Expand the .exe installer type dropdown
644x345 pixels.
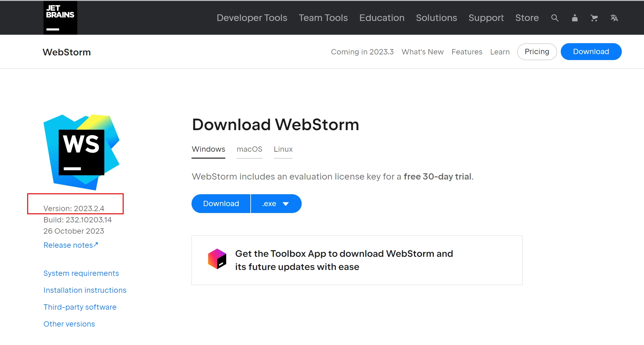(x=276, y=204)
